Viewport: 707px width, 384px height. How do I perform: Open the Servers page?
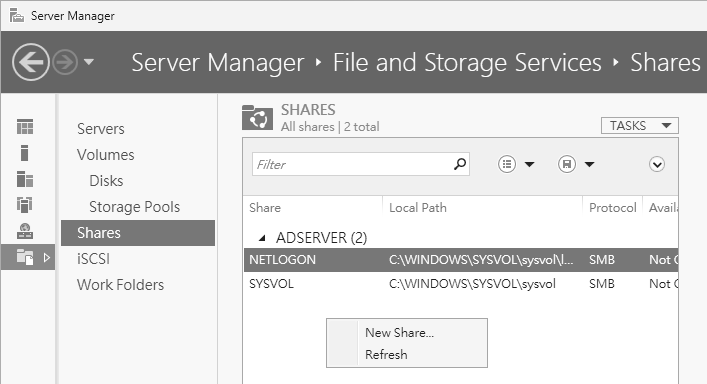[101, 129]
